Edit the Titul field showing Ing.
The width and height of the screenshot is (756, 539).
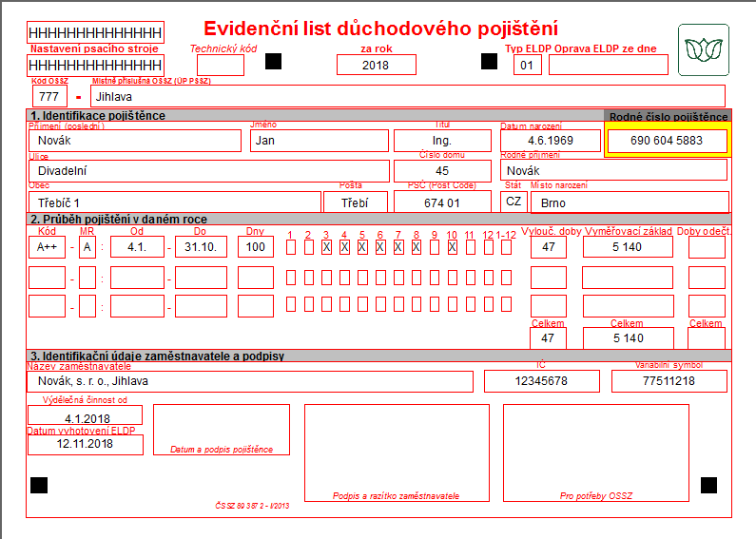442,141
